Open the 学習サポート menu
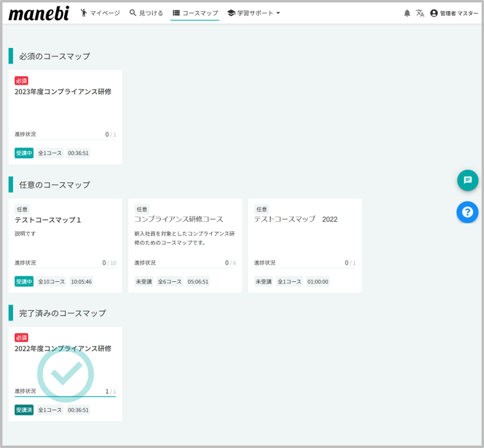The width and height of the screenshot is (484, 448). pyautogui.click(x=254, y=13)
